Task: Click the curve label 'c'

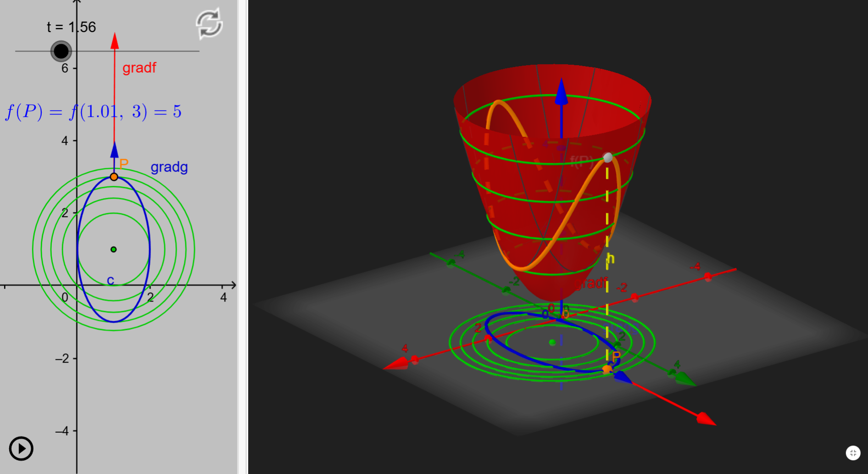Action: pyautogui.click(x=110, y=280)
